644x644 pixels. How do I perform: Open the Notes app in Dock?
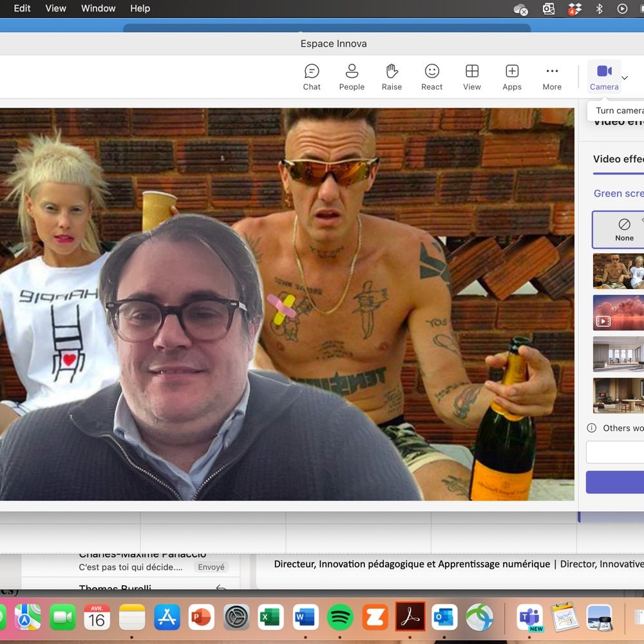pos(132,617)
